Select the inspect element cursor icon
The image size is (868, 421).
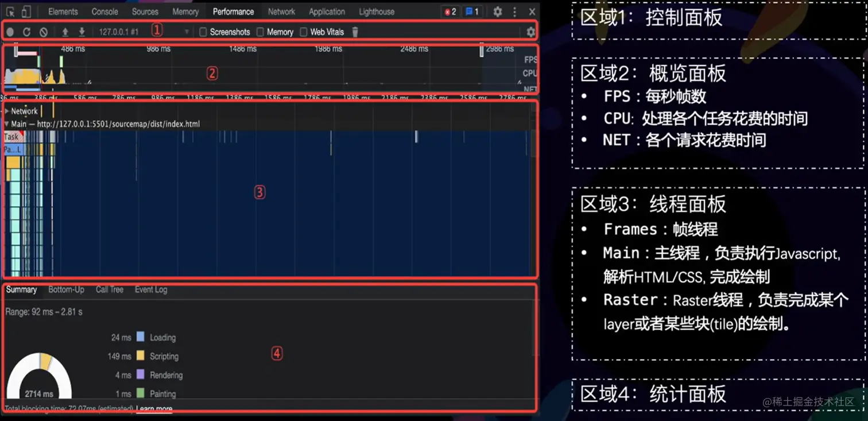(9, 11)
